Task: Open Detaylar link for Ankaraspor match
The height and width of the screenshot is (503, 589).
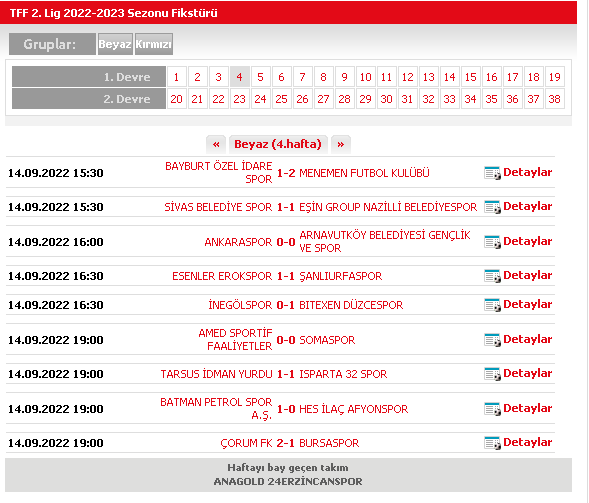Action: pos(528,241)
